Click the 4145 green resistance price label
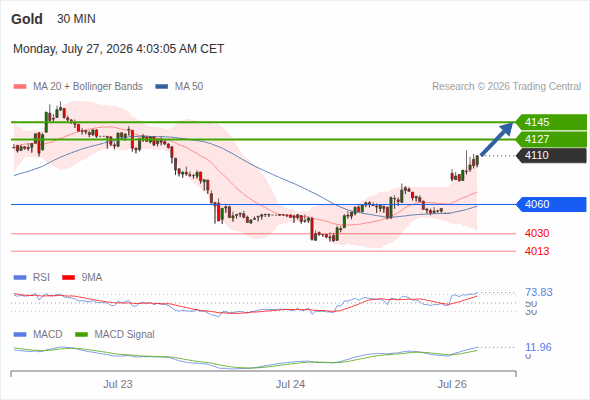This screenshot has width=590, height=400. [551, 122]
